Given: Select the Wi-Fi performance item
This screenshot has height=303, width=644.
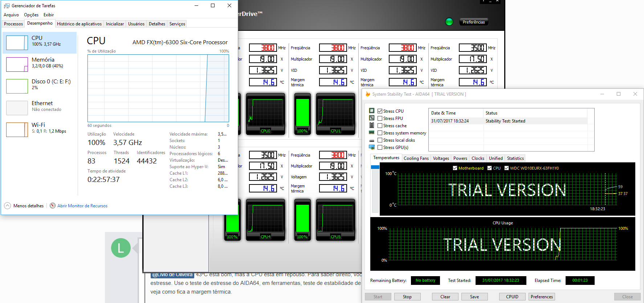Looking at the screenshot, I should (x=40, y=130).
